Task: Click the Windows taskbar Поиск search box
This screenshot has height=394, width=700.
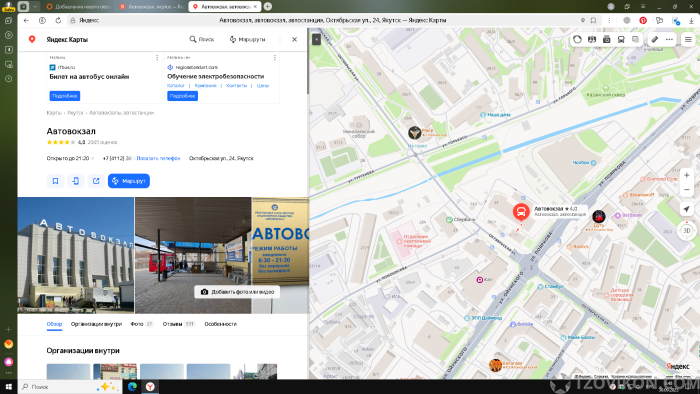Action: coord(70,387)
